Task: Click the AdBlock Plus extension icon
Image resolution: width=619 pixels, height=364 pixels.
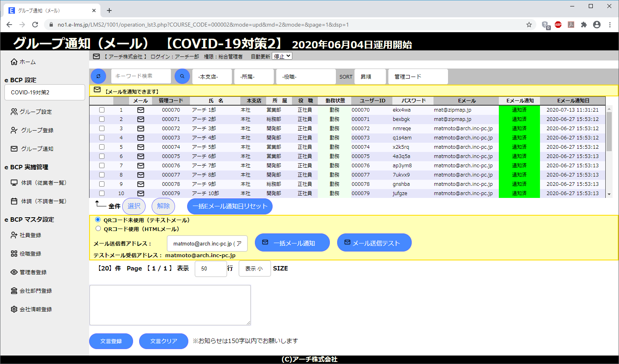Action: (x=558, y=25)
